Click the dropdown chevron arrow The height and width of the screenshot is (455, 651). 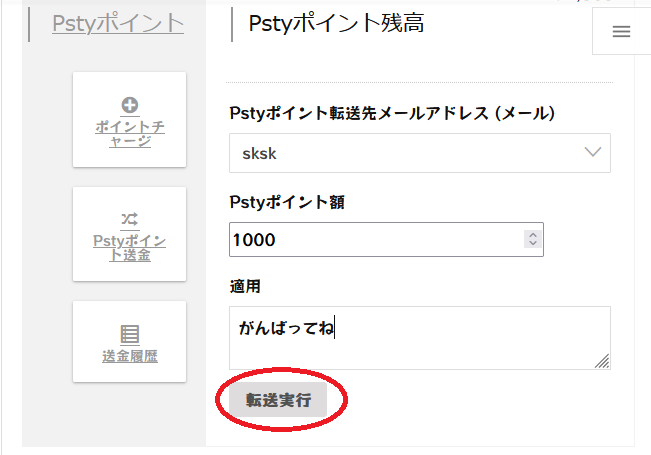(x=592, y=152)
